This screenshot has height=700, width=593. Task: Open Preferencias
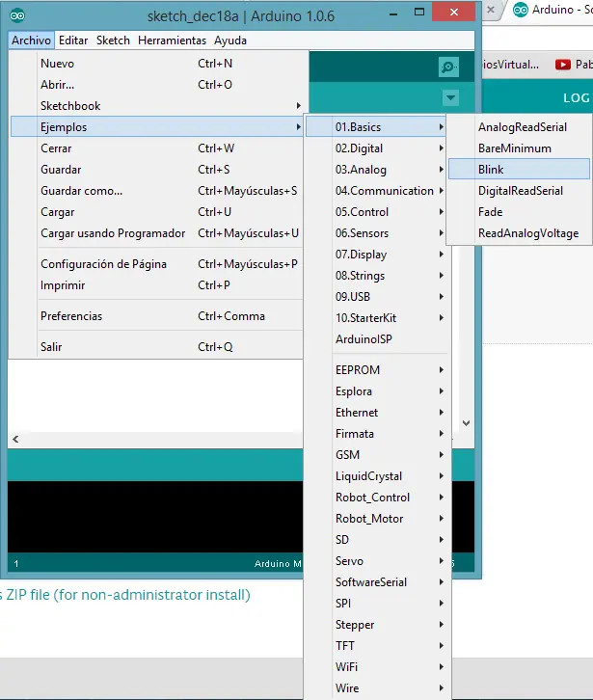coord(157,316)
